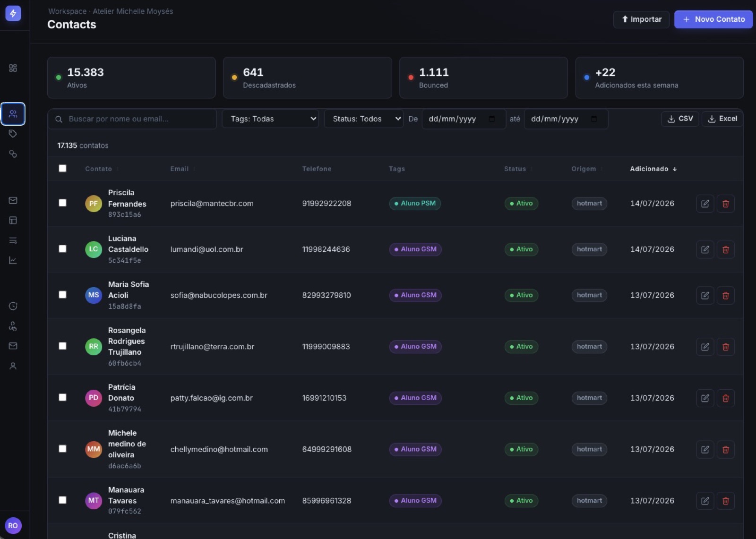The width and height of the screenshot is (756, 539).
Task: Click the lightning bolt logo icon
Action: click(x=13, y=13)
